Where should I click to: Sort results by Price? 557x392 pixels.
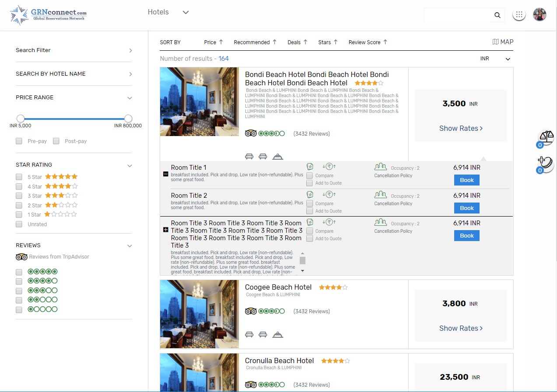(213, 42)
